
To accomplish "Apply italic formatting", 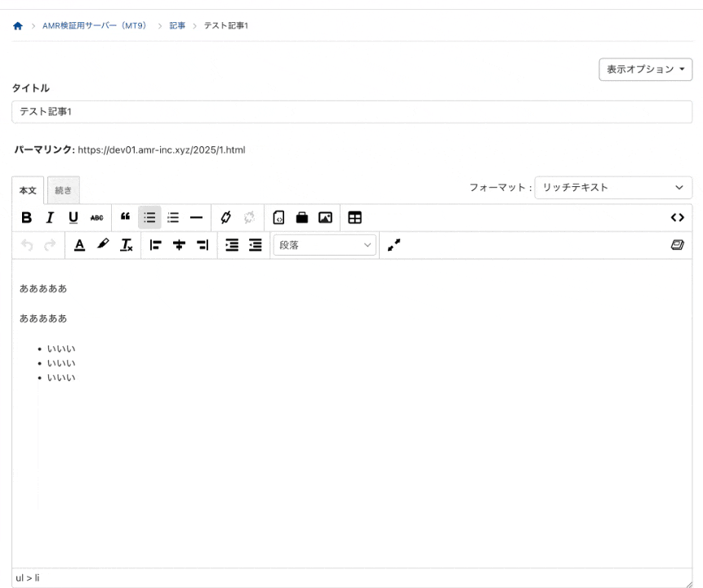I will [50, 217].
